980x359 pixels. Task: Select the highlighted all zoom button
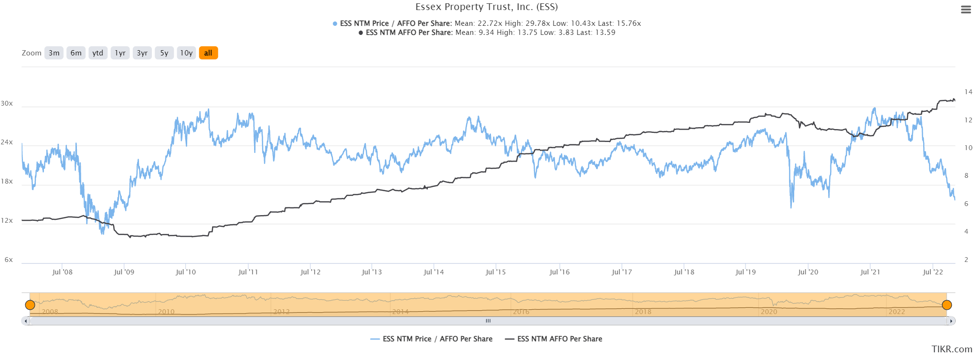tap(208, 53)
